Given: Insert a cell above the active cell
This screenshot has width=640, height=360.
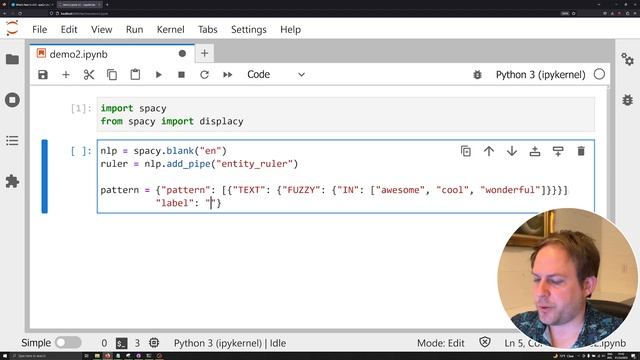Looking at the screenshot, I should point(535,151).
